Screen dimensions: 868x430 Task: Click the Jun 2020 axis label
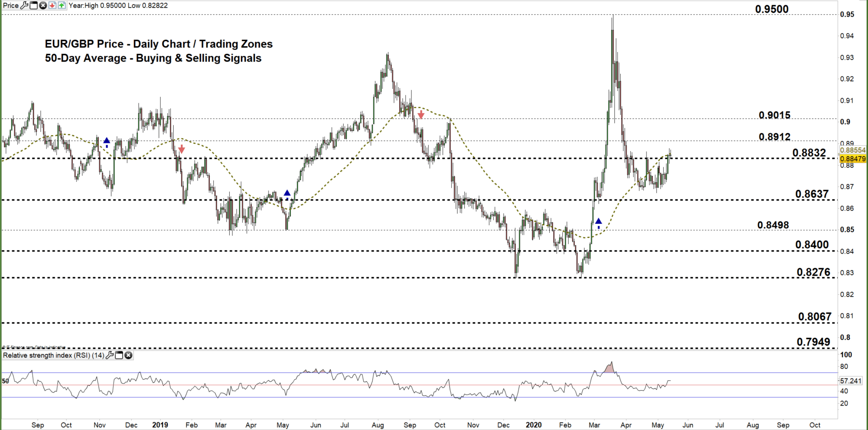coord(688,425)
